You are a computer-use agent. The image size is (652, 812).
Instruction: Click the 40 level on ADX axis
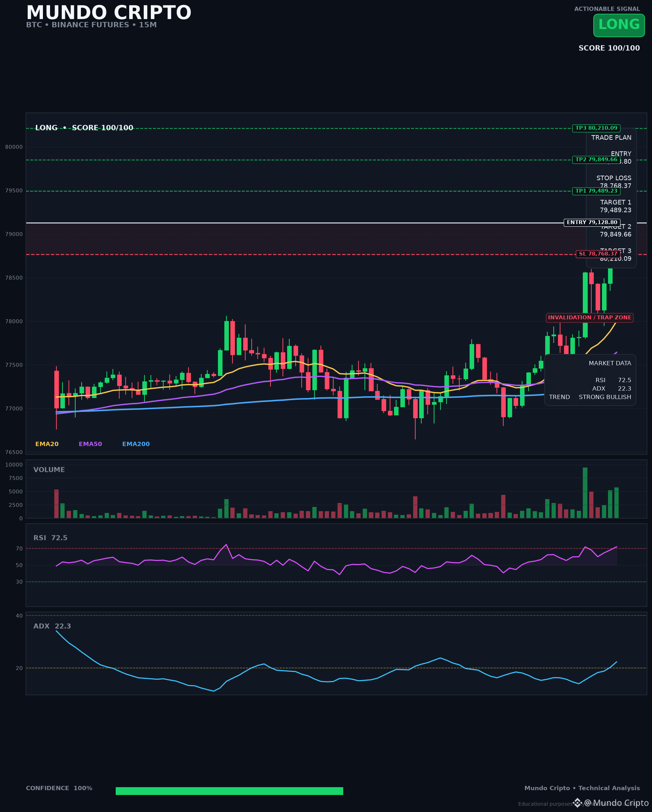point(19,616)
